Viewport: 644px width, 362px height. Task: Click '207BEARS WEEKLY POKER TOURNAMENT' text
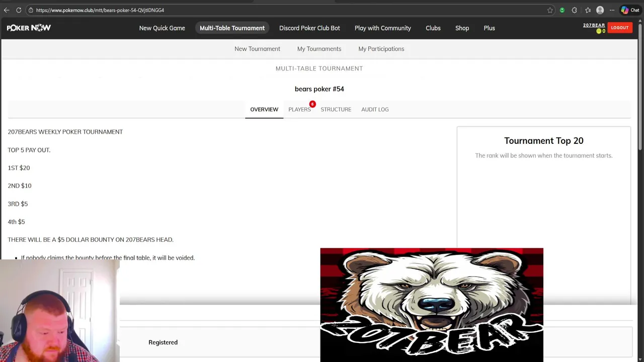[x=65, y=132]
